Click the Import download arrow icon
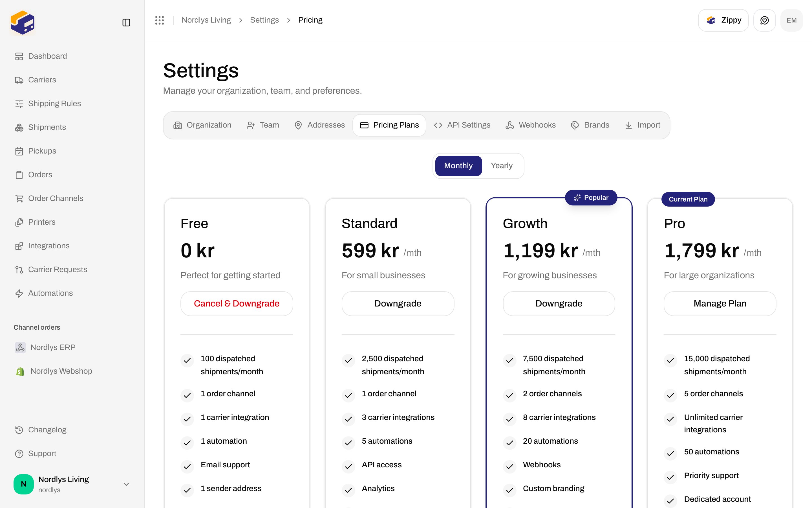The width and height of the screenshot is (812, 508). click(x=628, y=125)
